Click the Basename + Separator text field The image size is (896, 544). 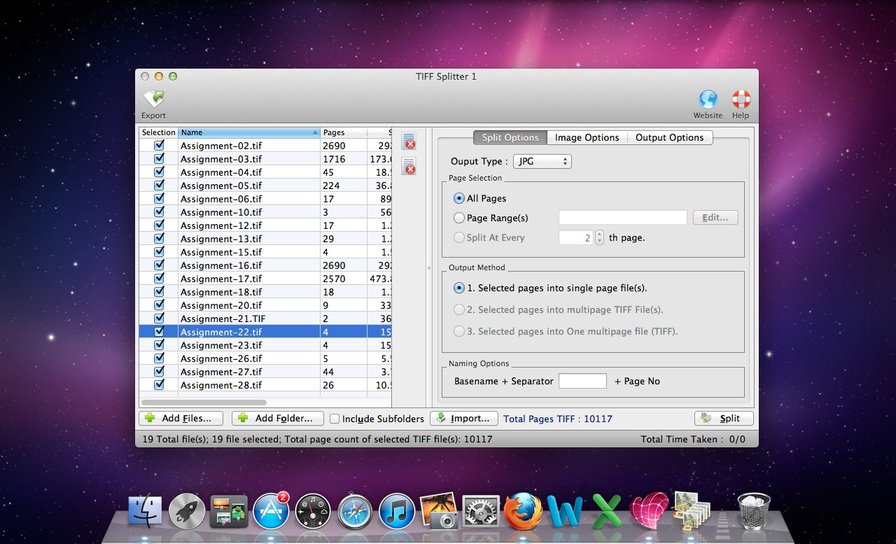click(582, 381)
